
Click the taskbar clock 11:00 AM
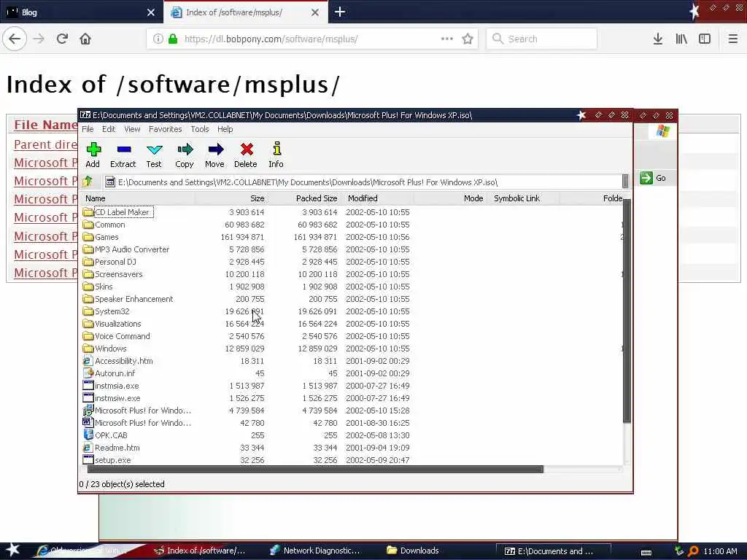720,551
